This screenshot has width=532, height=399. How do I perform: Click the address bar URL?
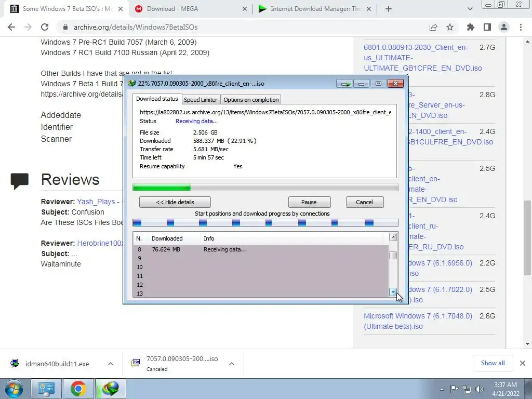coord(136,27)
